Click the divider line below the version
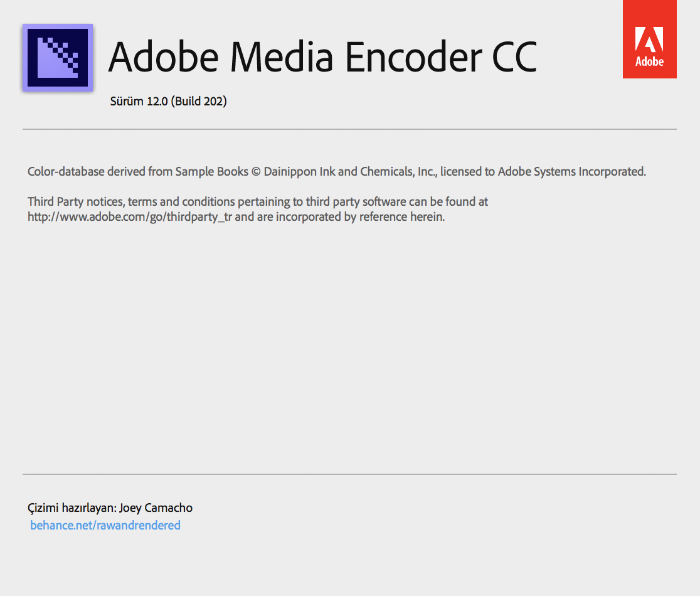Viewport: 700px width, 596px height. click(349, 129)
